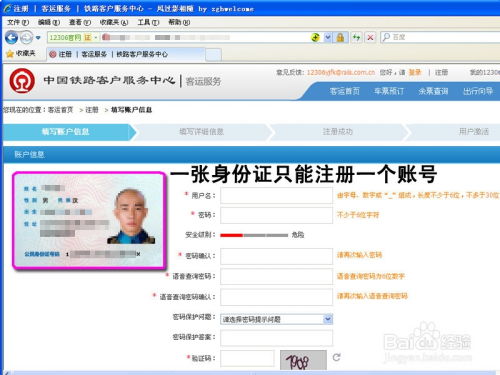Click the page icon on the browser tab
Viewport: 500px width, 375px height.
[52, 54]
